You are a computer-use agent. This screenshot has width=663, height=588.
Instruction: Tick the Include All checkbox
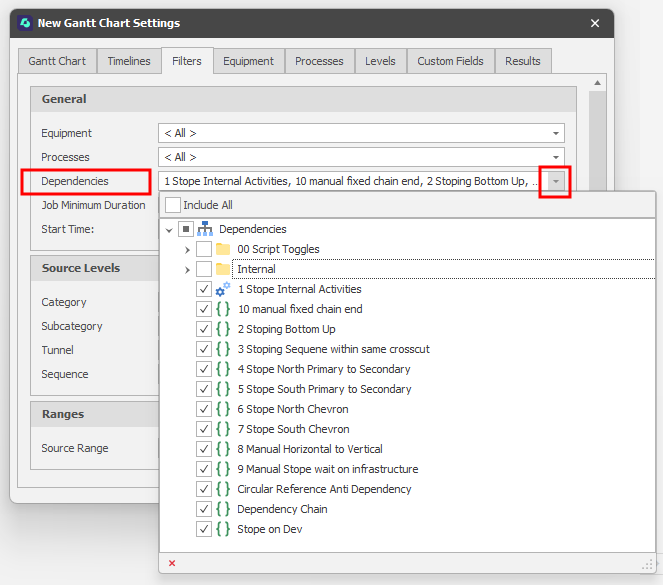coord(173,205)
